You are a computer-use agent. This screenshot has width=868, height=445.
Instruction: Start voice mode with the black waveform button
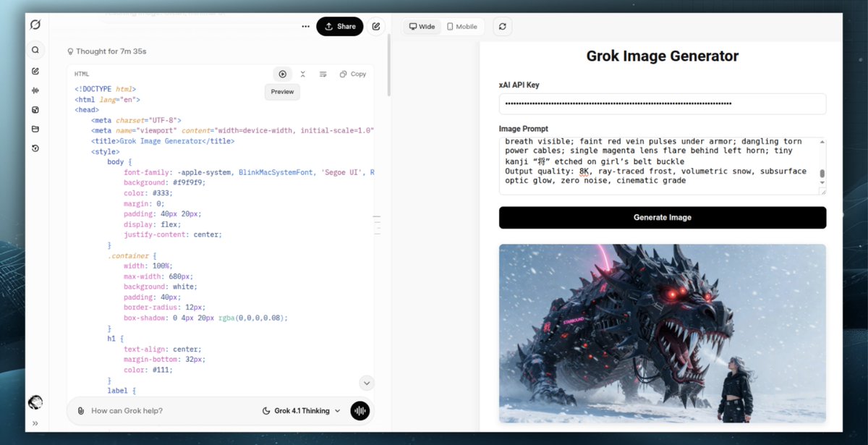click(x=359, y=411)
